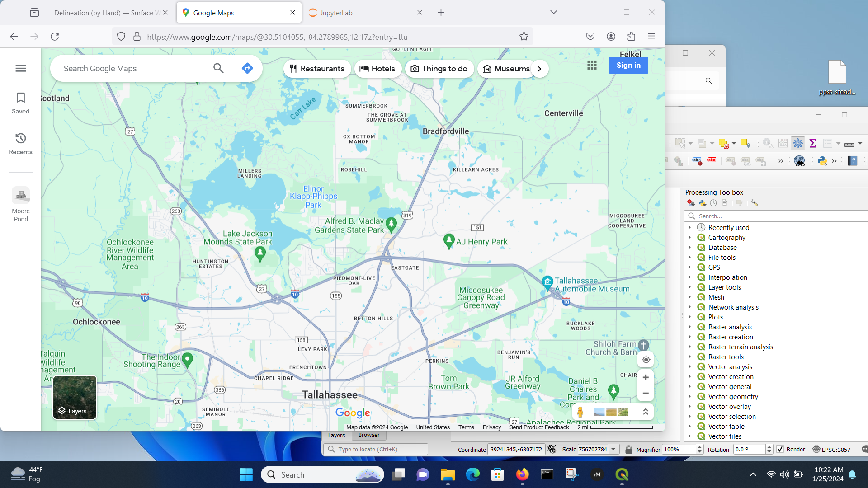Show your location on map

pyautogui.click(x=646, y=360)
